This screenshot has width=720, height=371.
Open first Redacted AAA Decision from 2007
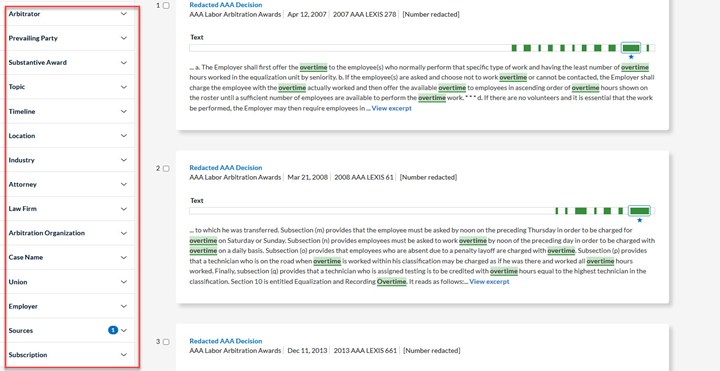point(225,5)
